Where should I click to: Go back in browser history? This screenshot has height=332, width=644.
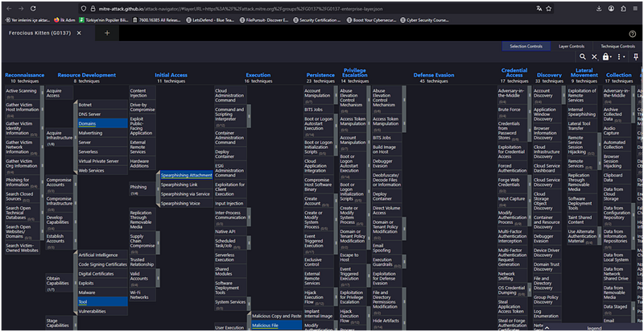point(9,8)
